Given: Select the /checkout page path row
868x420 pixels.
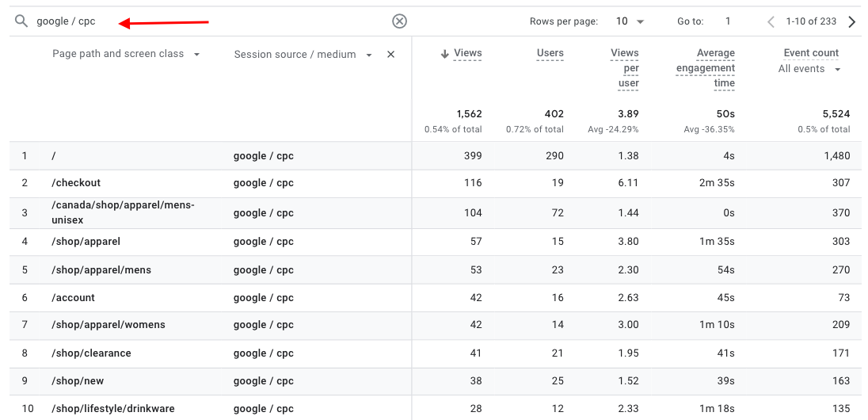Looking at the screenshot, I should point(77,183).
